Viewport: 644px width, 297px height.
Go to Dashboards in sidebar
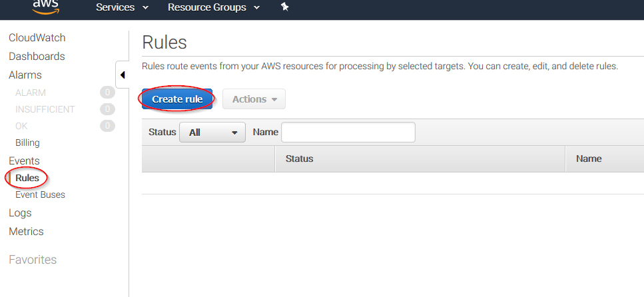pyautogui.click(x=37, y=57)
